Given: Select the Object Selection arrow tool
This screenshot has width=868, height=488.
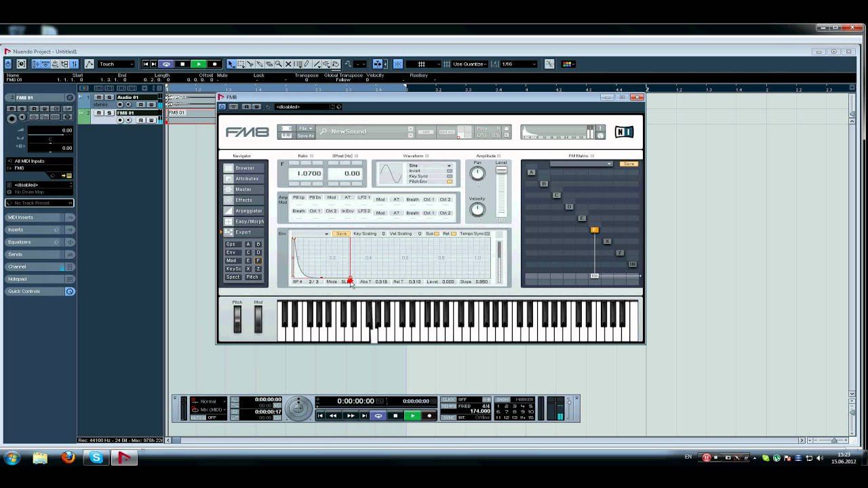Looking at the screenshot, I should [x=231, y=64].
